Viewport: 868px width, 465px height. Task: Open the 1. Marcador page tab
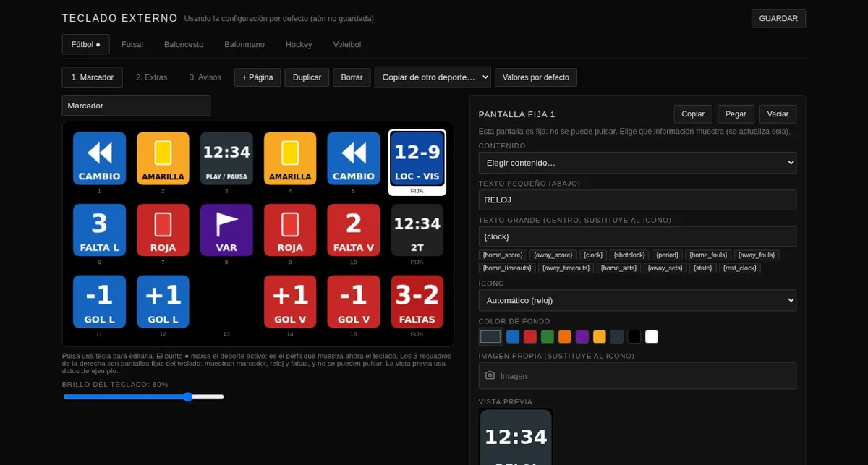click(93, 77)
